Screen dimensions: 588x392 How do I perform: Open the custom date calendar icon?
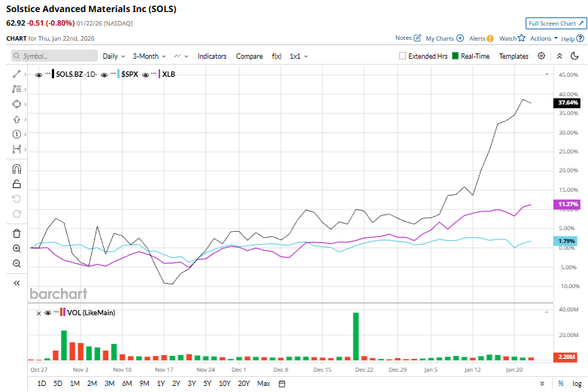(282, 384)
